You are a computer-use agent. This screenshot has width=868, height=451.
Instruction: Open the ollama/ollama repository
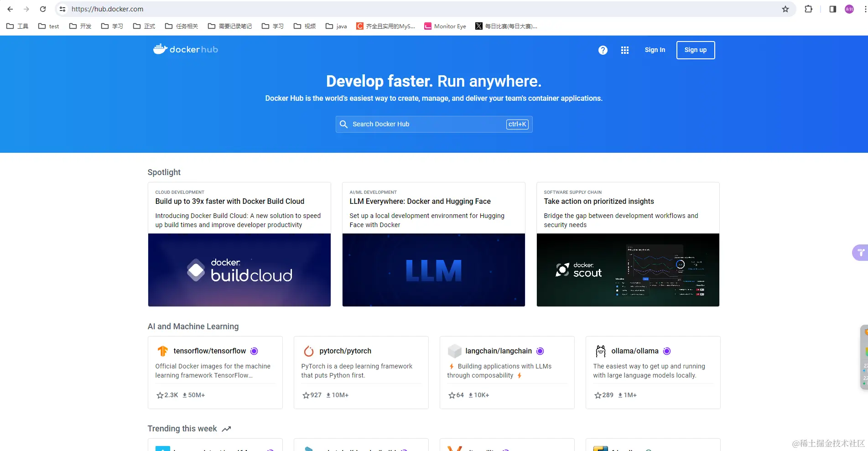coord(635,351)
